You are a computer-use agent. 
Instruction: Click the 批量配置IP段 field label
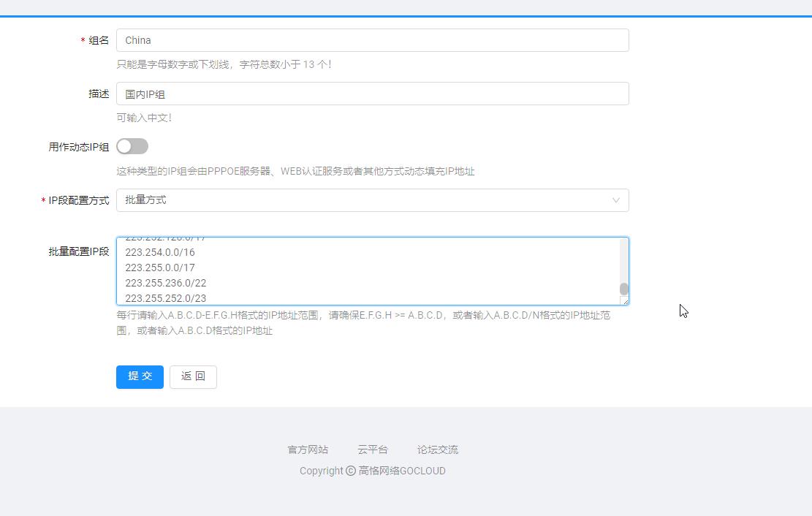tap(79, 251)
